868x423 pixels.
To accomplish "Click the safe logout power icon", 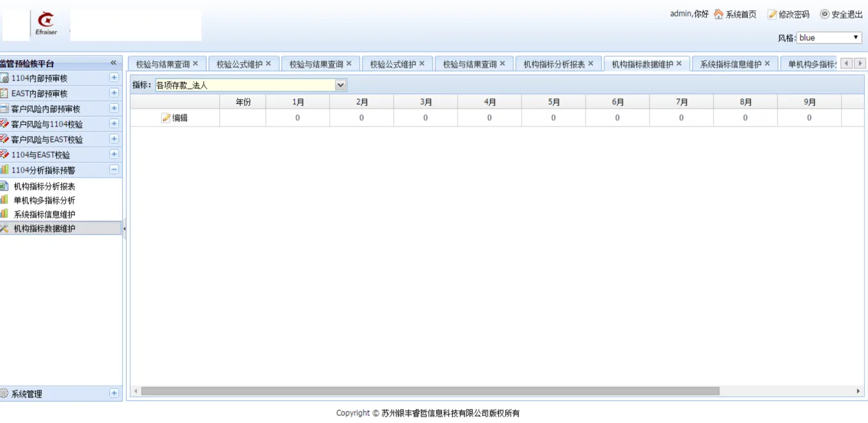I will [825, 14].
